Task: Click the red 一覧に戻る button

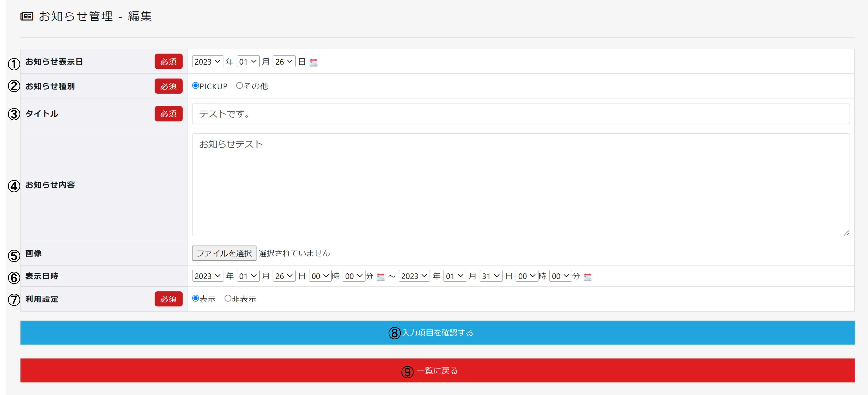Action: (437, 370)
